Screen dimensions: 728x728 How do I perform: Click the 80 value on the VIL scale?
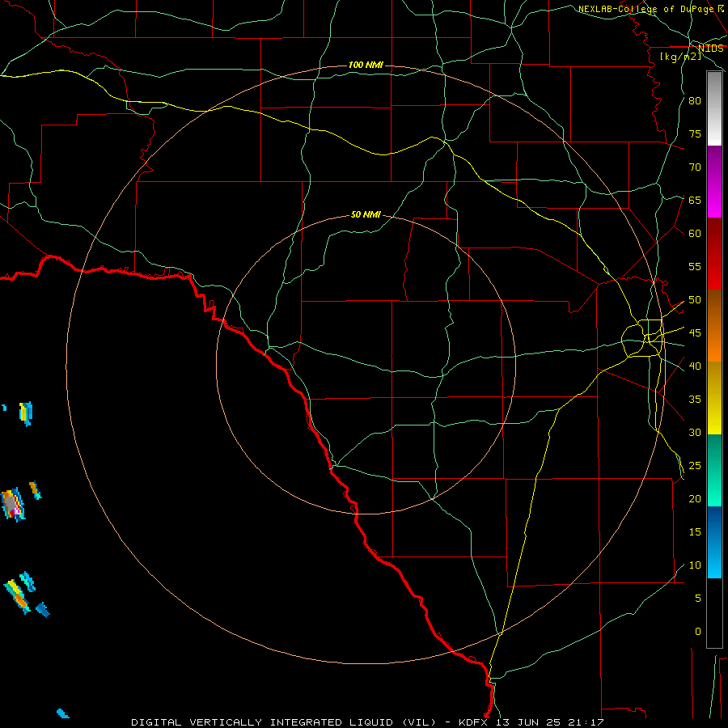(695, 101)
